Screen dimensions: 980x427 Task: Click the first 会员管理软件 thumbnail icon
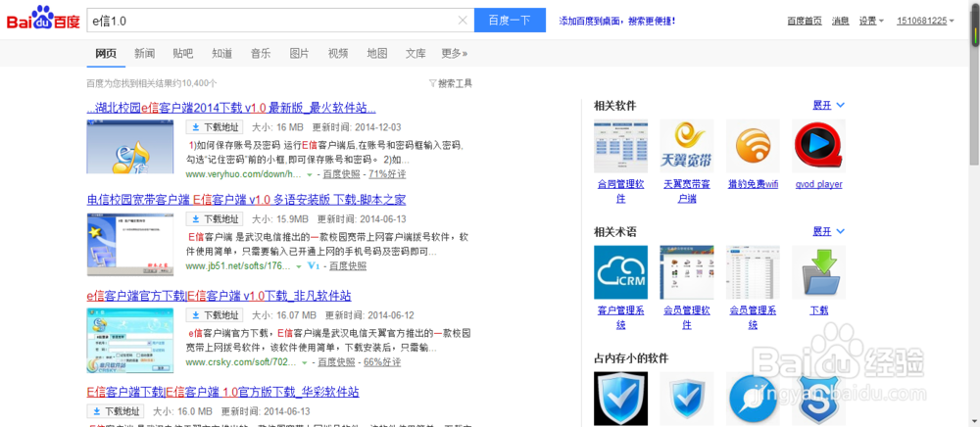pyautogui.click(x=687, y=272)
